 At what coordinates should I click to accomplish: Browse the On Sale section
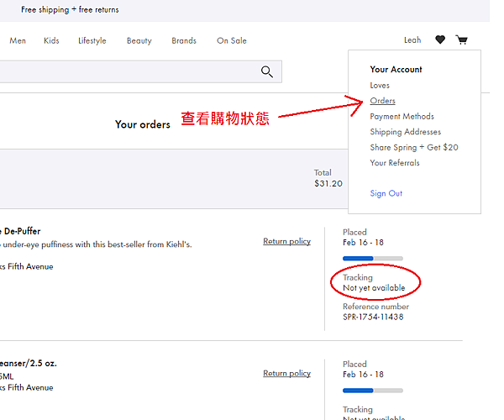(232, 40)
